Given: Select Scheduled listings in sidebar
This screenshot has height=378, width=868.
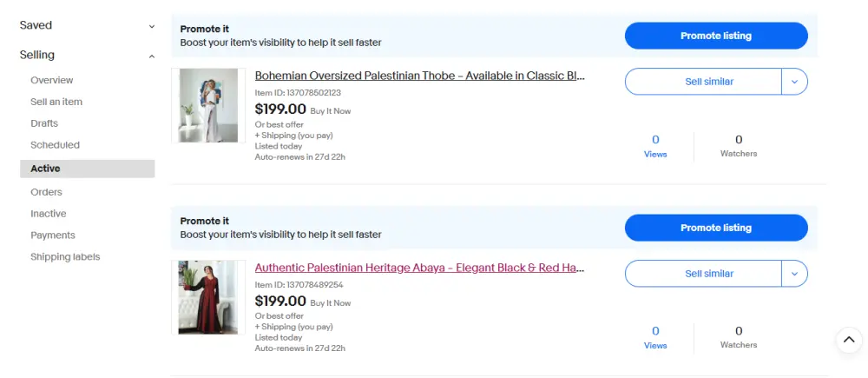Looking at the screenshot, I should [x=55, y=145].
